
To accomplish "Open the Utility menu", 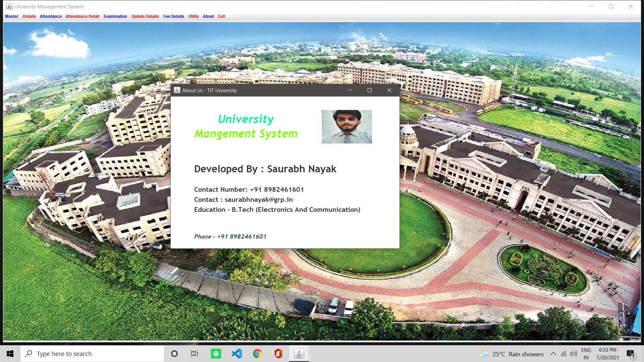I will point(194,16).
